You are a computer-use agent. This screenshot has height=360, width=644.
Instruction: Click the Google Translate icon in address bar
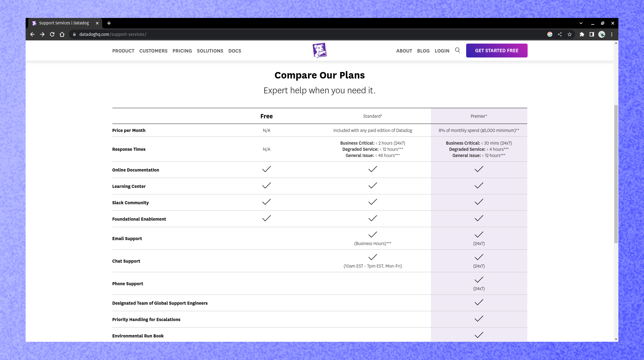(x=550, y=34)
